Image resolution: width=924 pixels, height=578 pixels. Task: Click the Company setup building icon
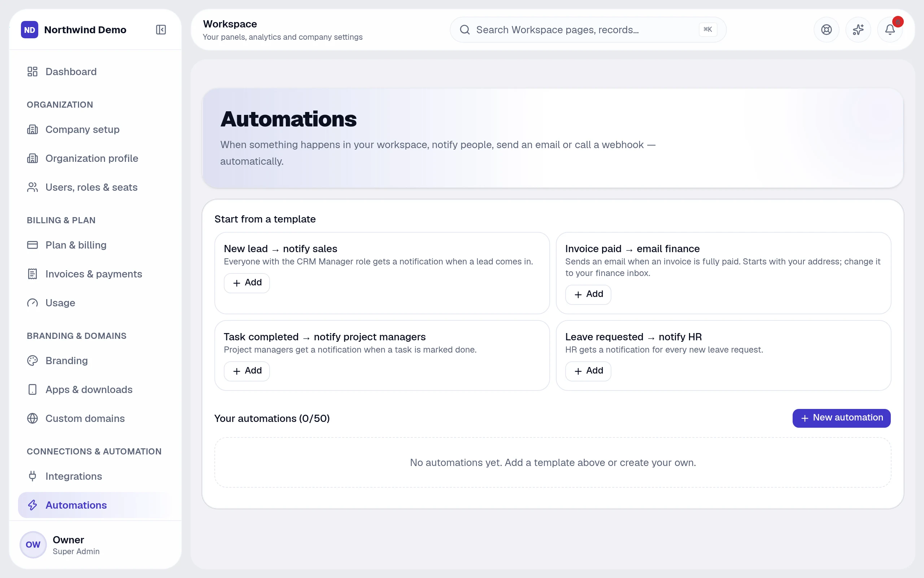coord(32,129)
